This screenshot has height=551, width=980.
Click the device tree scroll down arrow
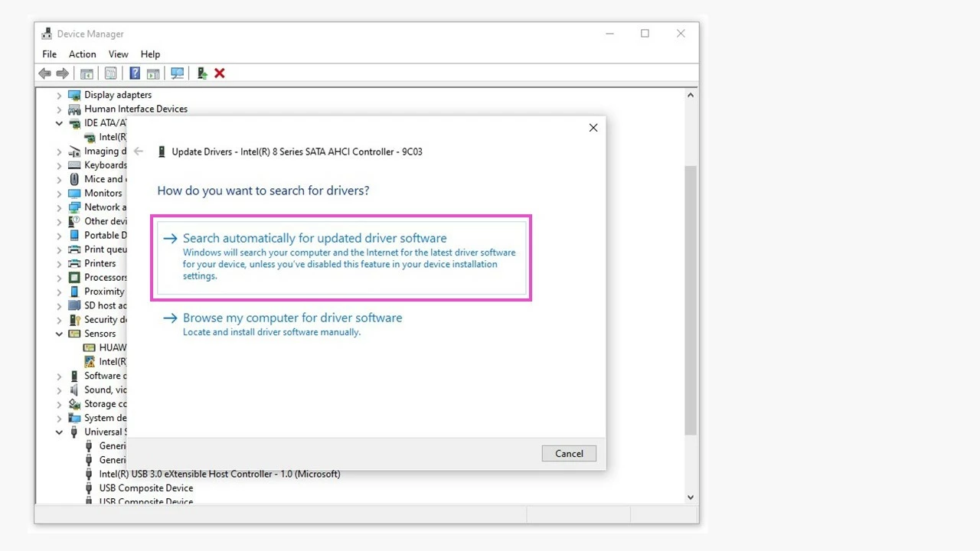click(x=690, y=497)
